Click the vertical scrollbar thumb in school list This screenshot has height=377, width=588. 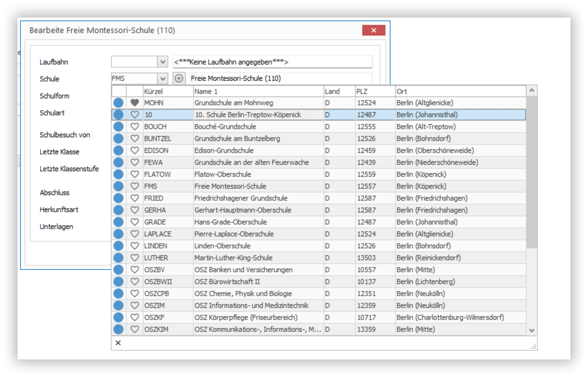pyautogui.click(x=532, y=172)
